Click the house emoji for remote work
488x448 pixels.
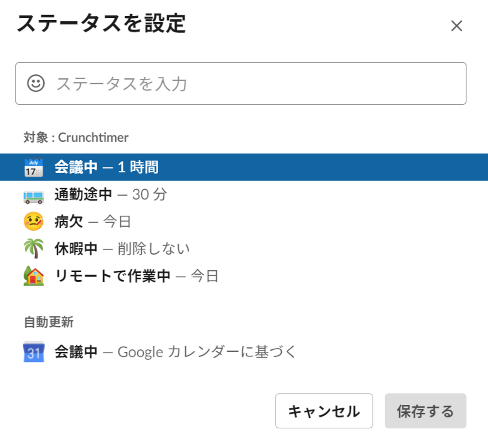click(x=34, y=276)
